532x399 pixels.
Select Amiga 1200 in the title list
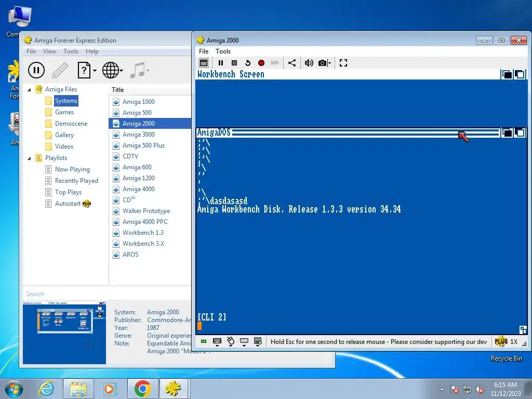coord(138,178)
